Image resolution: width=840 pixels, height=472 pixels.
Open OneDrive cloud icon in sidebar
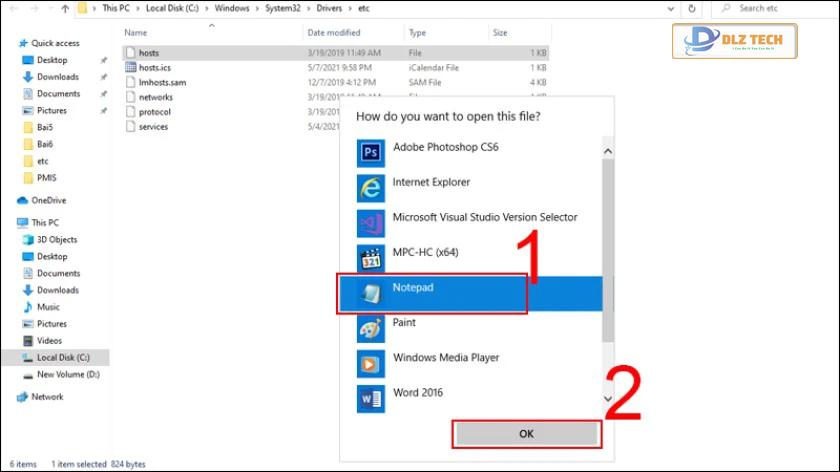pos(22,200)
